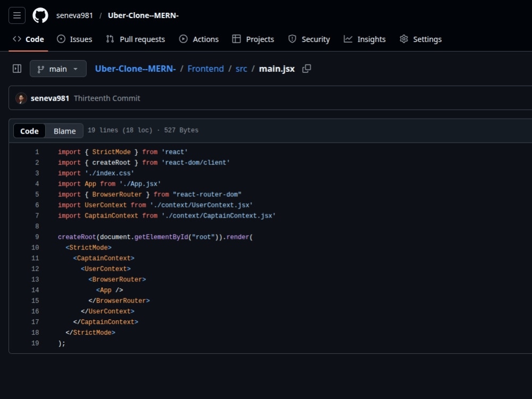Viewport: 532px width, 399px height.
Task: Navigate to src folder breadcrumb
Action: (x=241, y=69)
